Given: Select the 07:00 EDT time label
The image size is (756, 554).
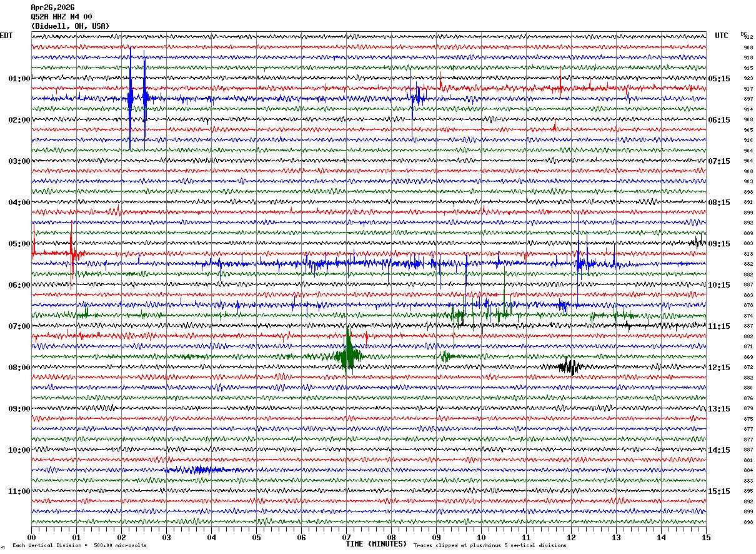Looking at the screenshot, I should click(19, 326).
